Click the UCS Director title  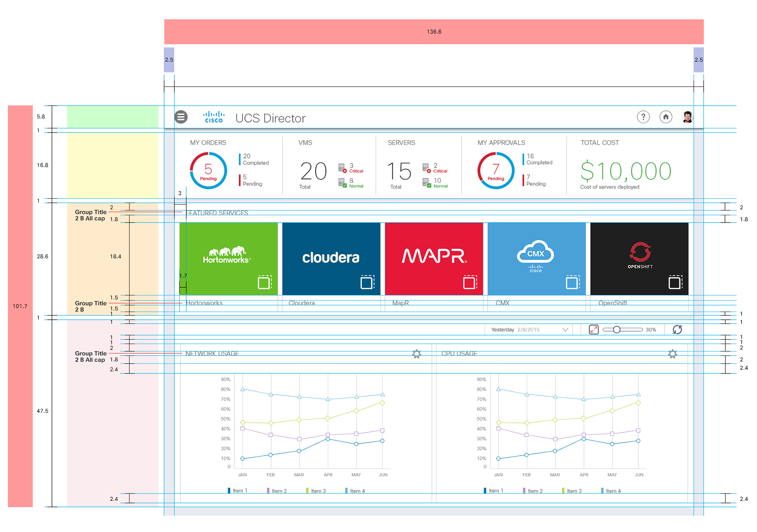coord(270,118)
